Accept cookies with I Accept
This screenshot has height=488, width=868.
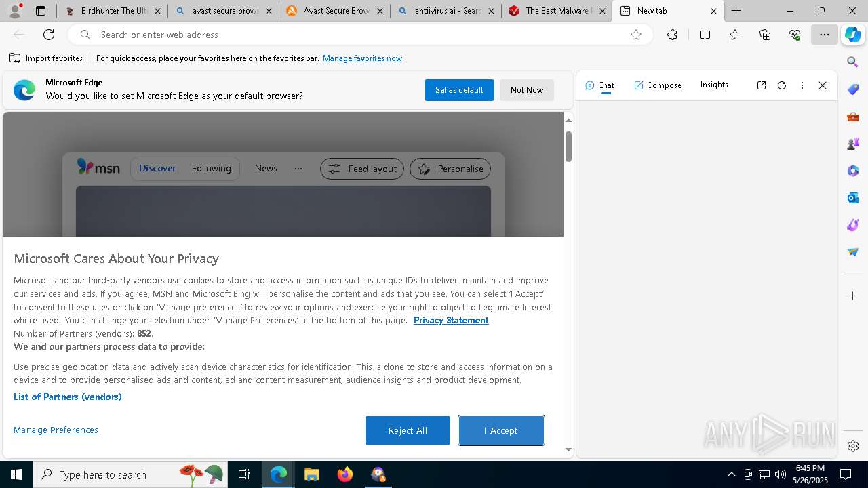(501, 430)
